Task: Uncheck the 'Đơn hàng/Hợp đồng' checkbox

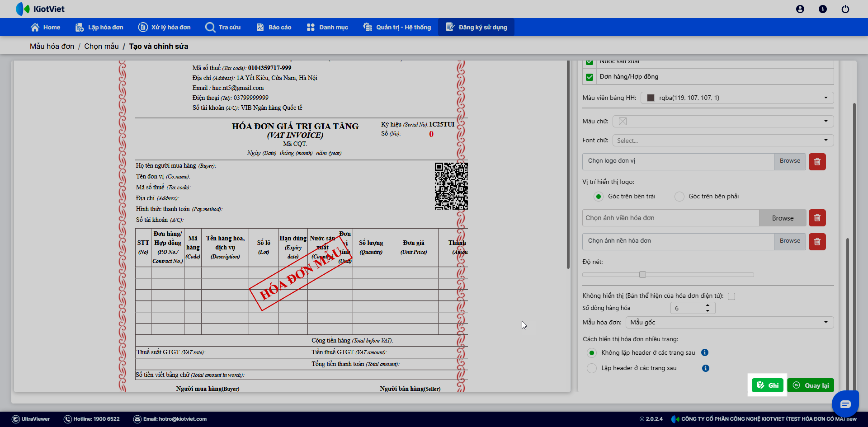Action: click(590, 77)
